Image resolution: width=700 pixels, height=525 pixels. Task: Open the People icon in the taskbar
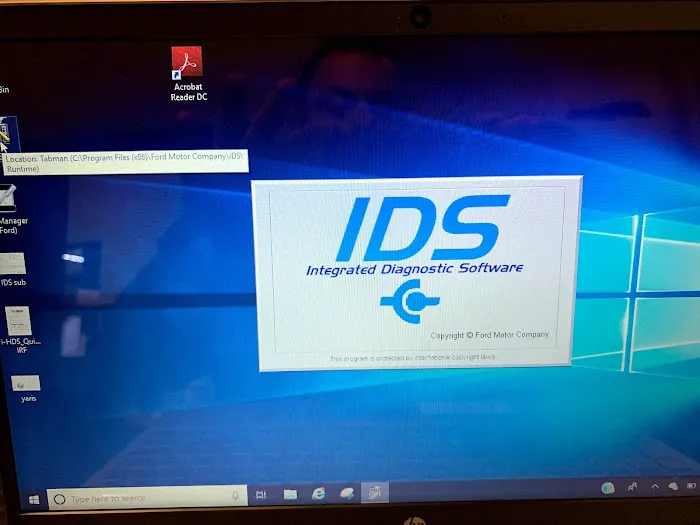pos(632,487)
